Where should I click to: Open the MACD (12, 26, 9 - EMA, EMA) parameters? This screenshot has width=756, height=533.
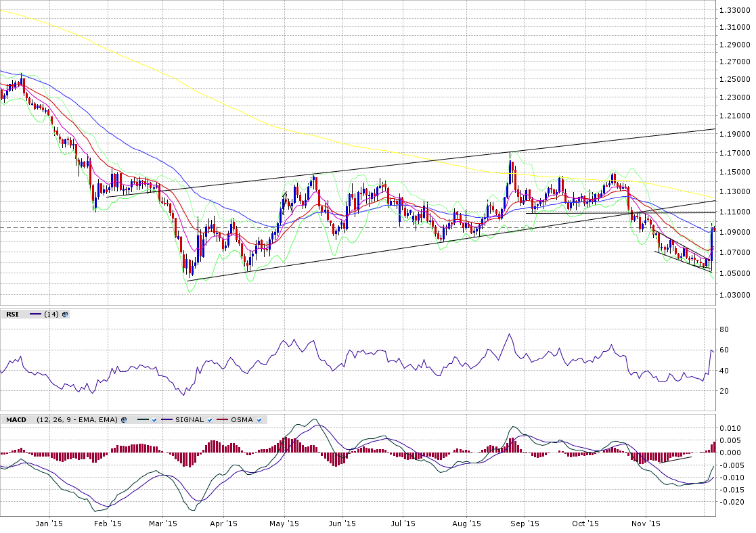(76, 419)
